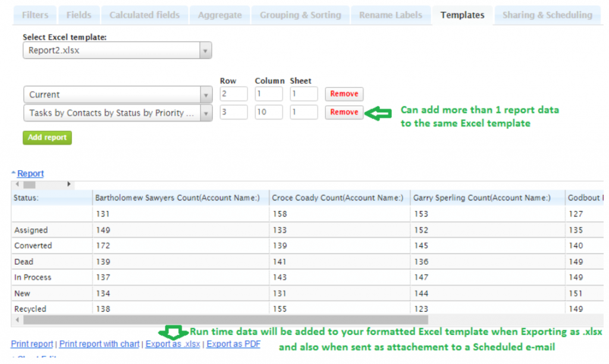
Task: Open the Sharing & Scheduling tab
Action: click(547, 15)
